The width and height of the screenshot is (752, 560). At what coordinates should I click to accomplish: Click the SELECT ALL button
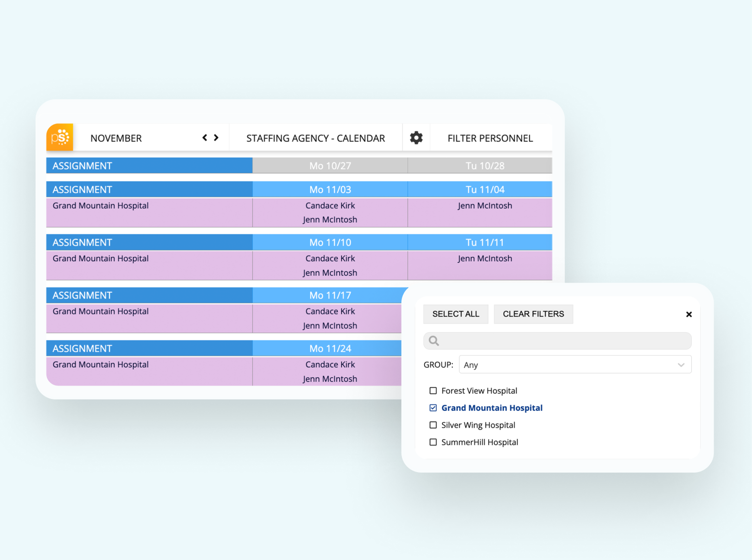456,314
